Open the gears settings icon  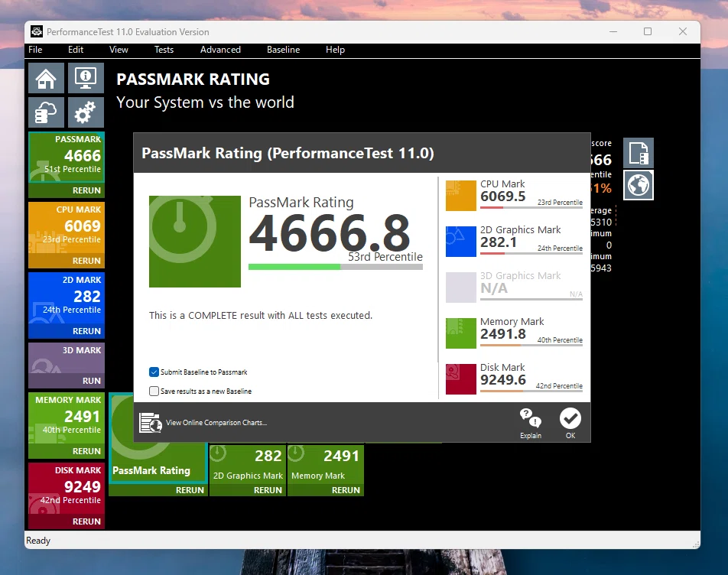click(86, 112)
